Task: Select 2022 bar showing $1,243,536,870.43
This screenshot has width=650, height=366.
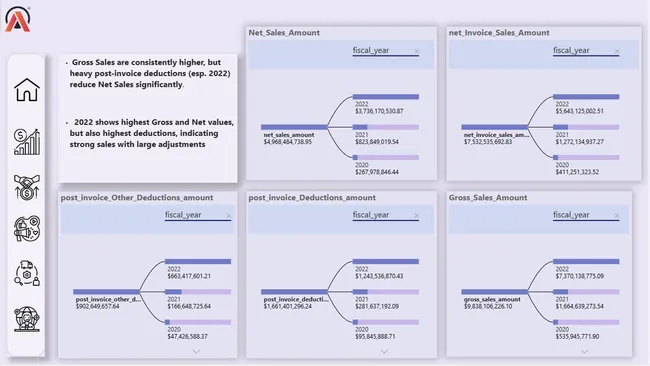Action: 386,262
